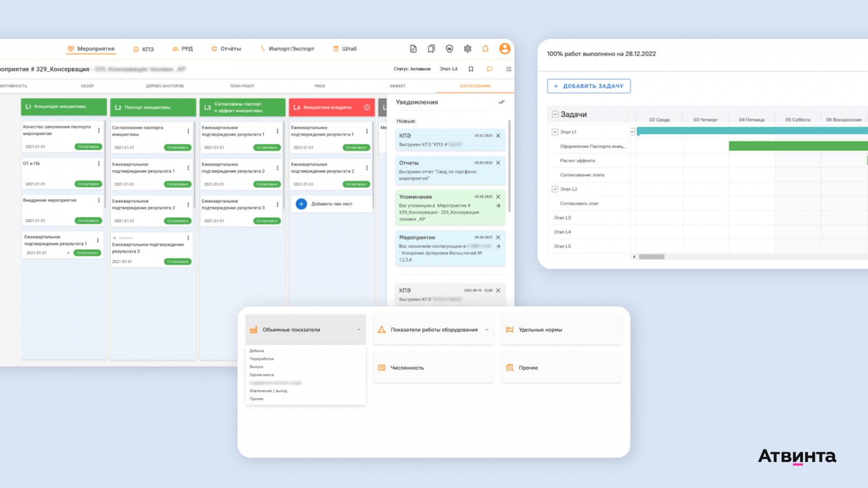Screen dimensions: 868x488
Task: Click the ДОБАВИТЬ ЗАДАЧУ button
Action: click(x=589, y=86)
